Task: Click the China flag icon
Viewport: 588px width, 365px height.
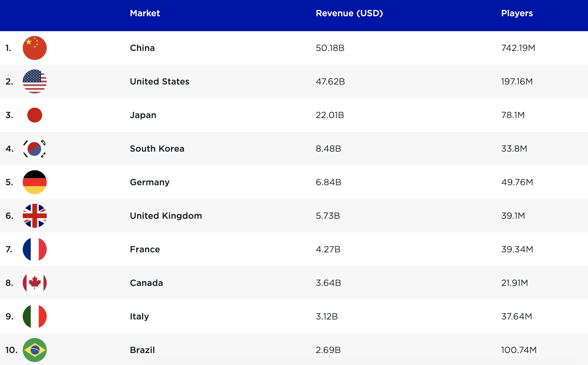Action: [x=35, y=48]
